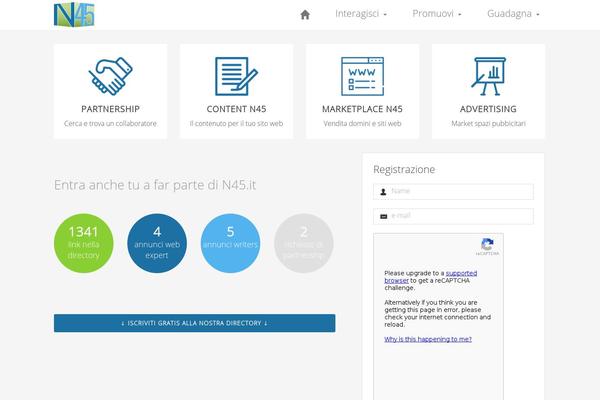Click the gray partnership requests circle
The image size is (600, 400).
304,243
